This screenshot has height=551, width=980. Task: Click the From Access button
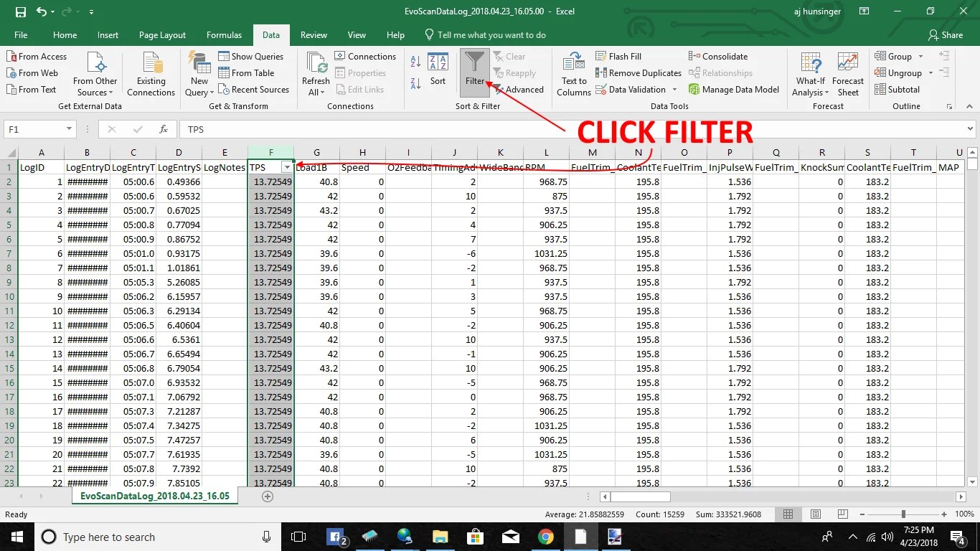click(x=37, y=57)
